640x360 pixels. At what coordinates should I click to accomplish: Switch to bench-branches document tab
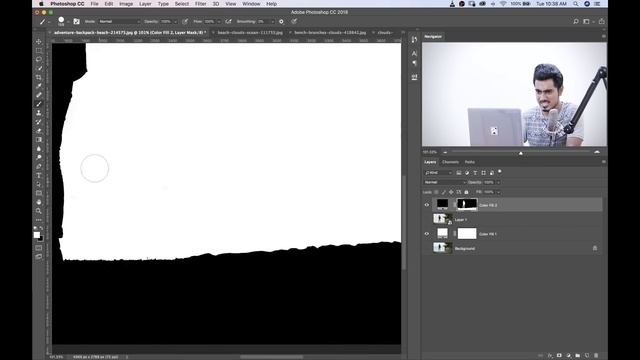pyautogui.click(x=330, y=32)
